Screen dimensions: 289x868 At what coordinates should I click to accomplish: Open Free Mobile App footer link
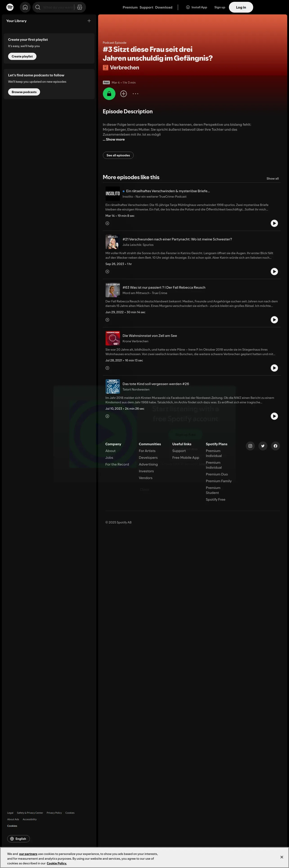[x=186, y=458]
